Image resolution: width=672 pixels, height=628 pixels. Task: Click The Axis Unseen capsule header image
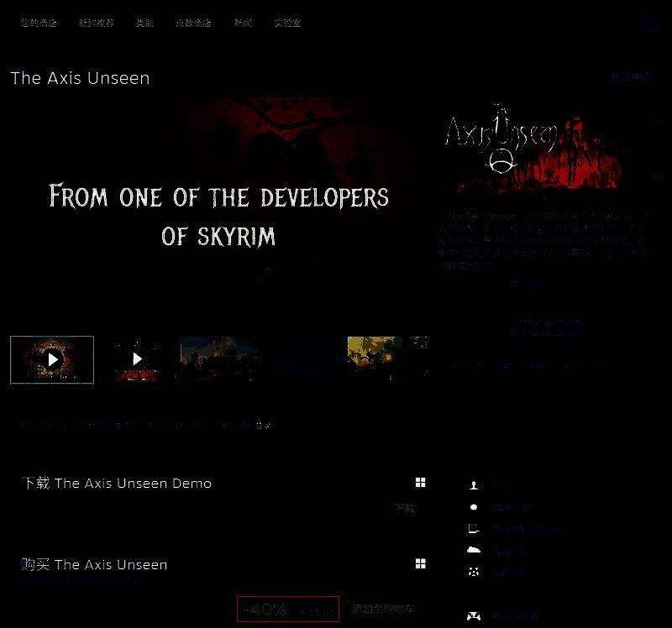pos(532,146)
